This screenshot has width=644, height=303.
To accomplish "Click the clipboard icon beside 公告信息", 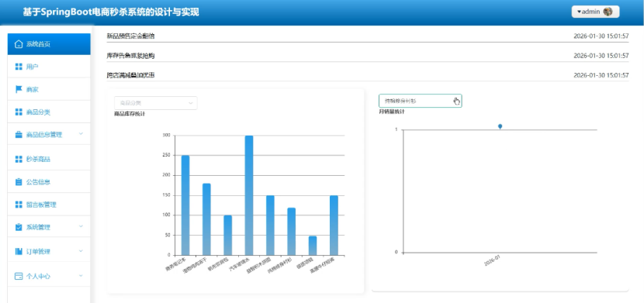I will pyautogui.click(x=19, y=181).
